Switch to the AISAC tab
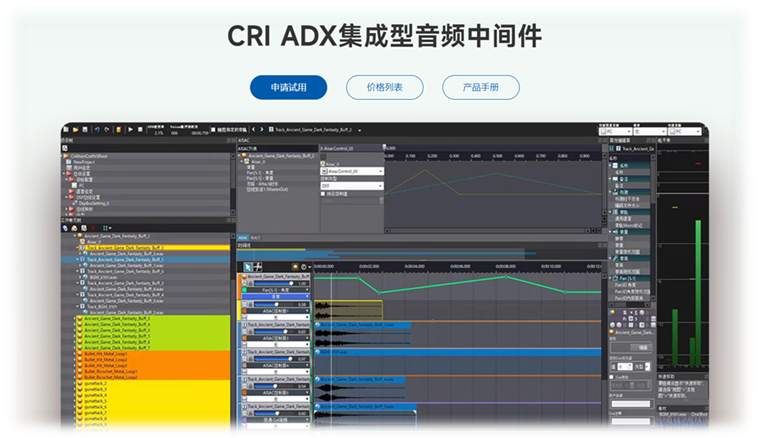The width and height of the screenshot is (758, 438). 243,237
